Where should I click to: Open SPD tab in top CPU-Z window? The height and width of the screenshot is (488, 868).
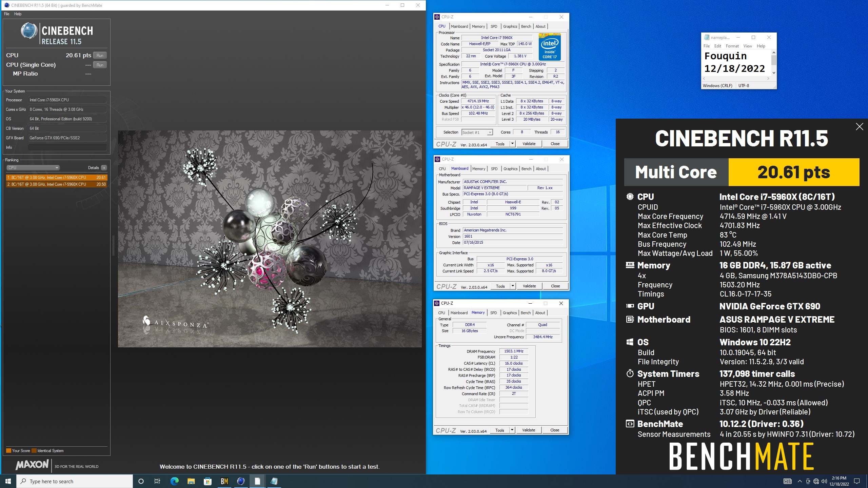coord(494,26)
